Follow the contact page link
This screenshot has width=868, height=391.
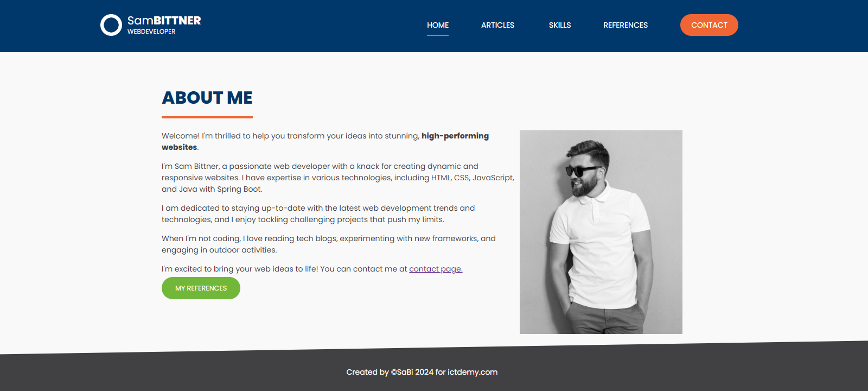pos(436,269)
